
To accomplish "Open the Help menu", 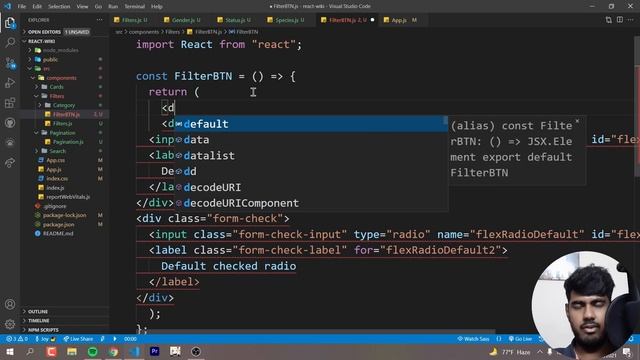I will pyautogui.click(x=157, y=7).
